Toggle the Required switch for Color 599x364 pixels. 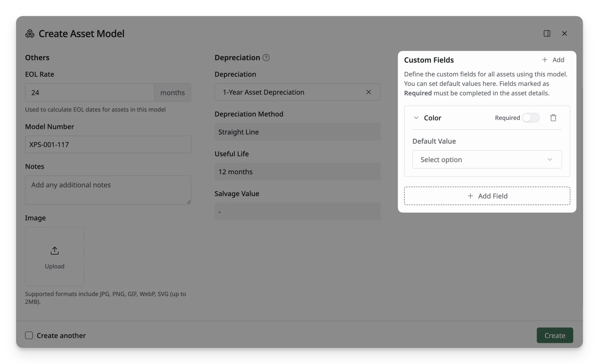[531, 118]
